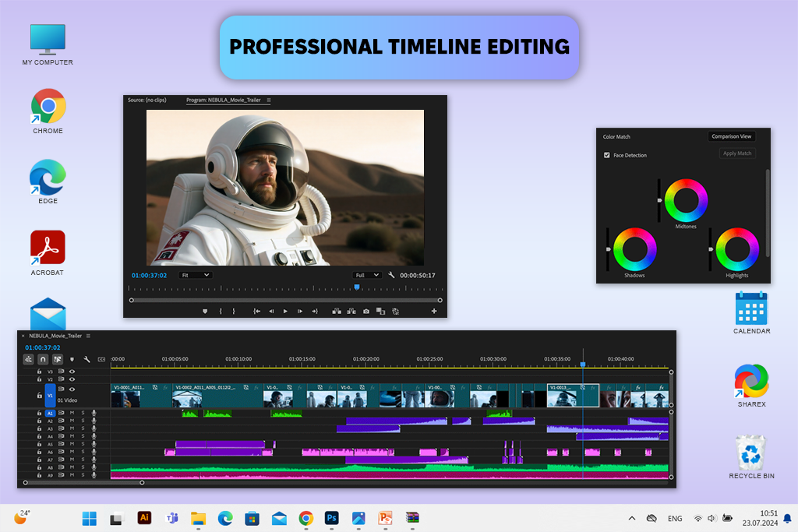The width and height of the screenshot is (798, 532).
Task: Hide track V2 using its eye icon
Action: point(72,379)
